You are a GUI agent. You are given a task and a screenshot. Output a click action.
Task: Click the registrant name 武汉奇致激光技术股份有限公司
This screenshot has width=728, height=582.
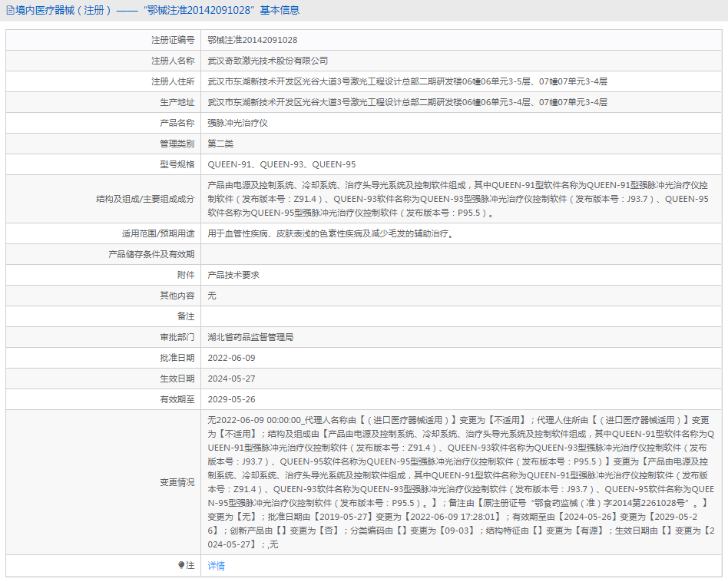[x=267, y=61]
